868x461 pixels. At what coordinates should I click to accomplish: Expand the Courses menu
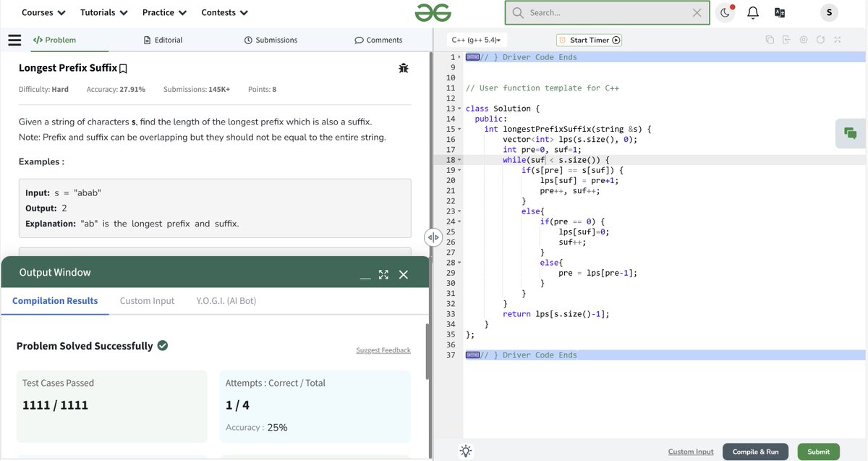coord(43,12)
